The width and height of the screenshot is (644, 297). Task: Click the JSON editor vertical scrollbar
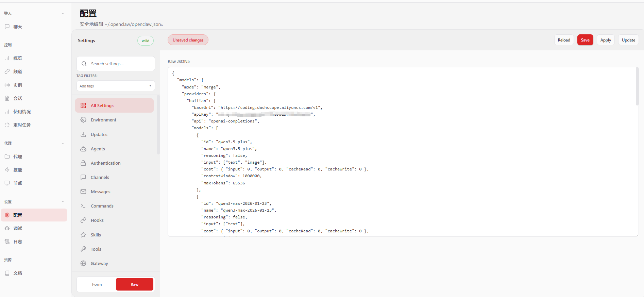pos(637,87)
